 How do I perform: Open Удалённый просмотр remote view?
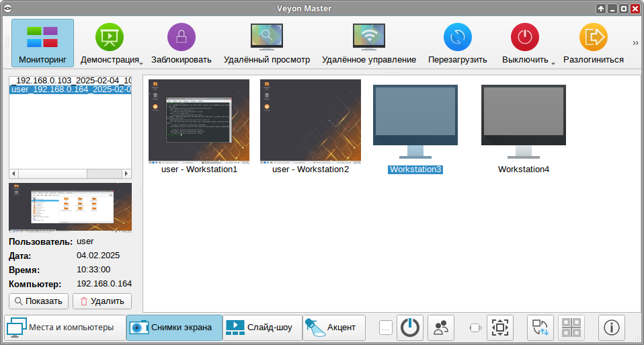coord(267,43)
